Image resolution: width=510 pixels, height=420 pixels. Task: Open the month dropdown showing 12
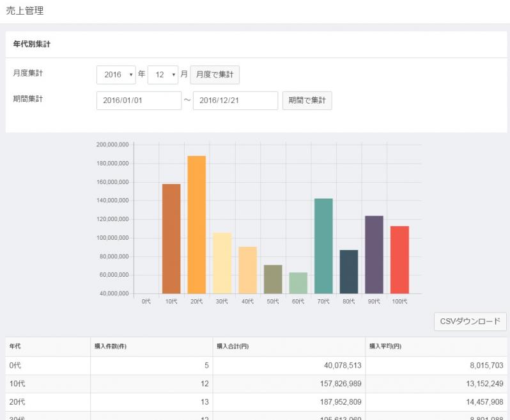click(162, 75)
